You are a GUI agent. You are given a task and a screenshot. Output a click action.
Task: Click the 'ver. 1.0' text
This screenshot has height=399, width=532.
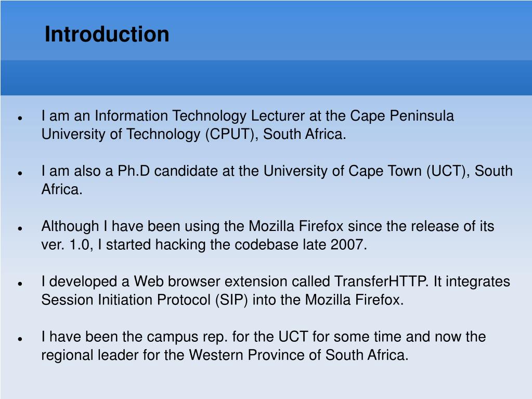pyautogui.click(x=66, y=245)
